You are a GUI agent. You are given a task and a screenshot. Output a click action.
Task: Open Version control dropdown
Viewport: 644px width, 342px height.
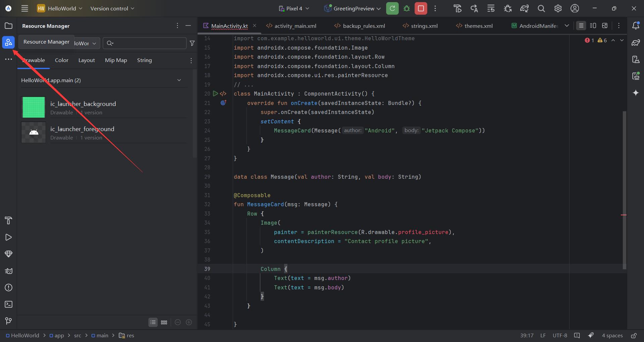(x=112, y=8)
